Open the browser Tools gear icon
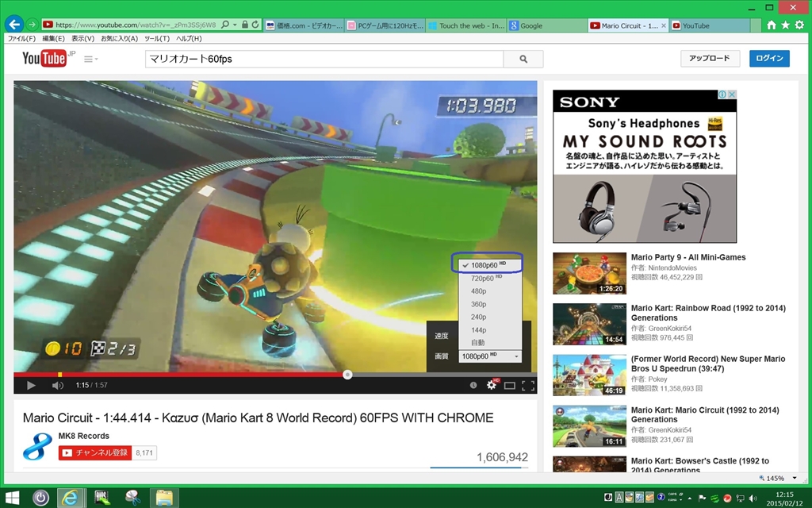Image resolution: width=812 pixels, height=508 pixels. click(799, 25)
